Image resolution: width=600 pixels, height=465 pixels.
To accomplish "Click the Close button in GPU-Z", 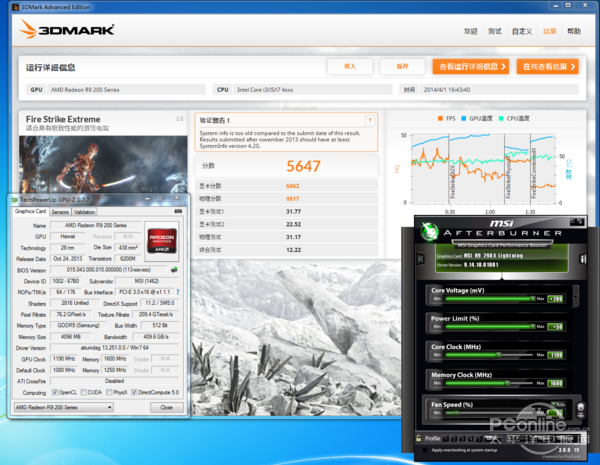I will (x=166, y=407).
